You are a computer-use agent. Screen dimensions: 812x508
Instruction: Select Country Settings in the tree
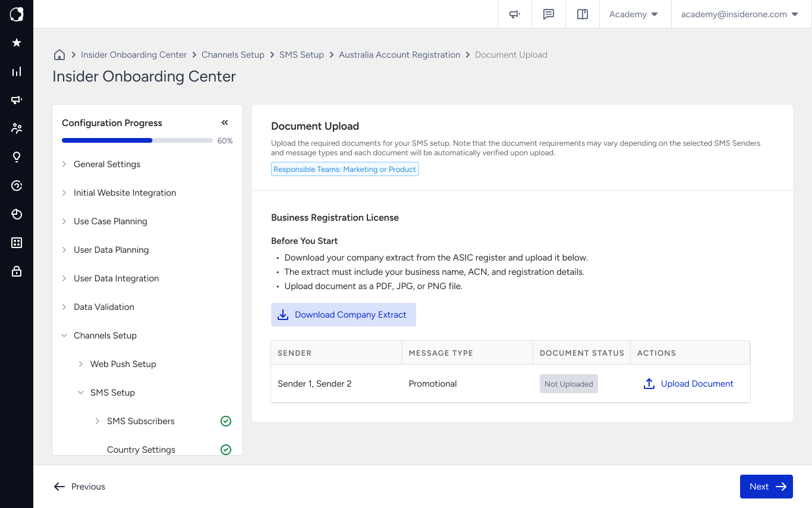pos(141,450)
